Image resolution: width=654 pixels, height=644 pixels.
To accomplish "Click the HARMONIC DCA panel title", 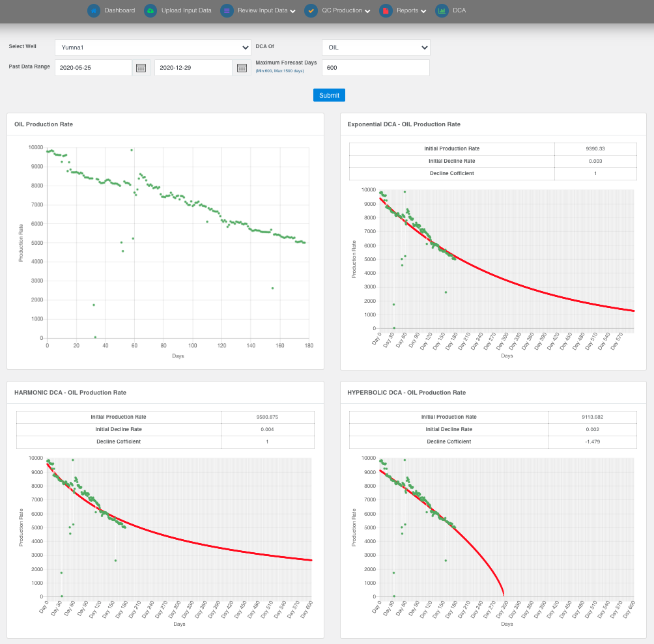I will pos(70,393).
